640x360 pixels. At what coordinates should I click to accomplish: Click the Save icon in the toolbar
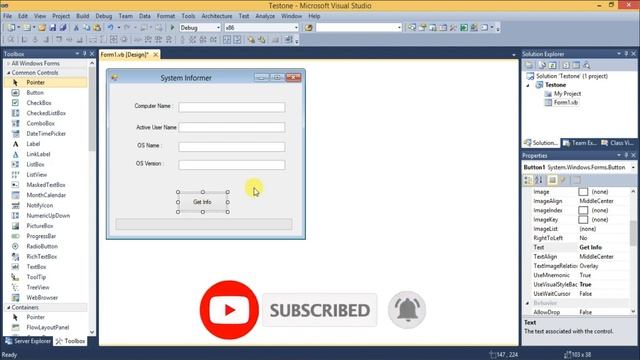pyautogui.click(x=53, y=28)
